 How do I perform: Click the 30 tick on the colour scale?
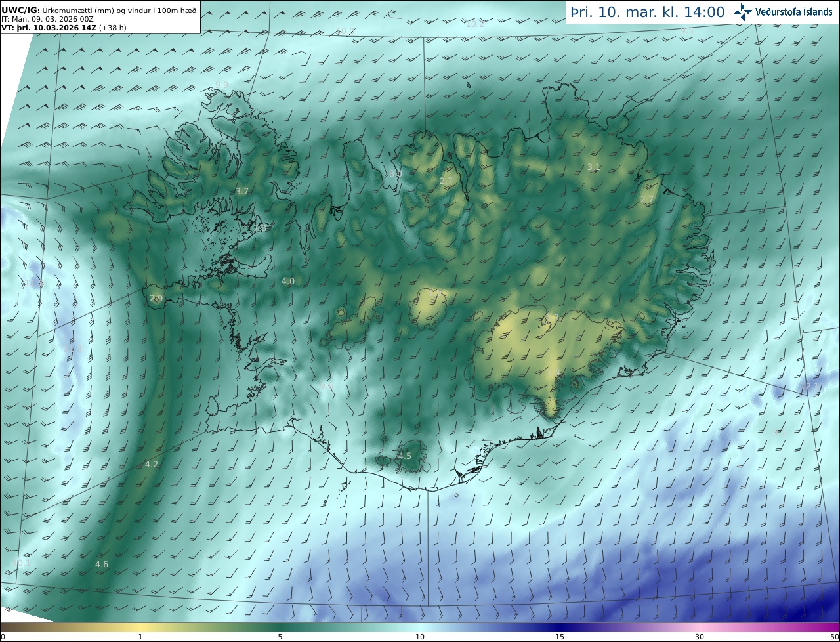coord(700,637)
